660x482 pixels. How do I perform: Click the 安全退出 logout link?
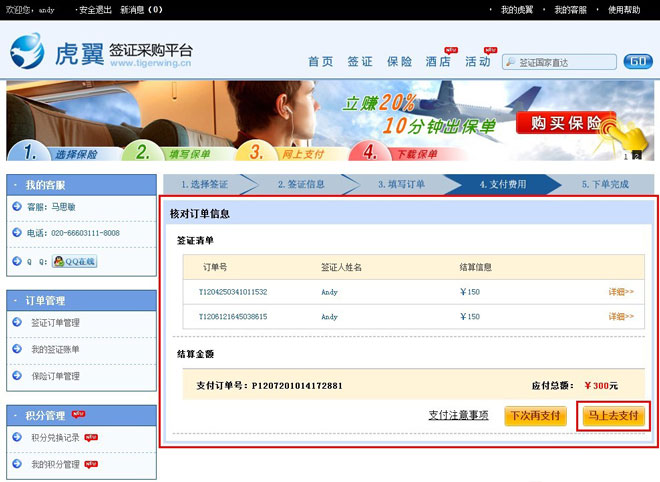[95, 10]
